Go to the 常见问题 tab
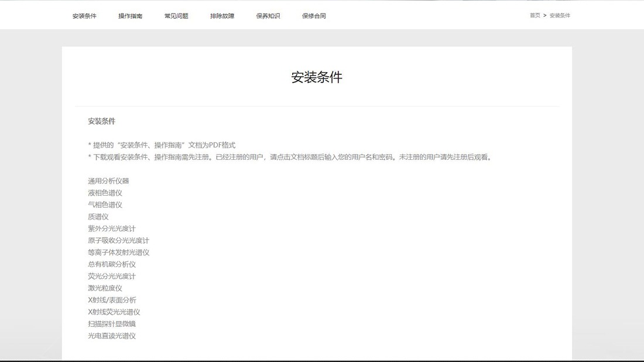The image size is (644, 362). pyautogui.click(x=176, y=16)
